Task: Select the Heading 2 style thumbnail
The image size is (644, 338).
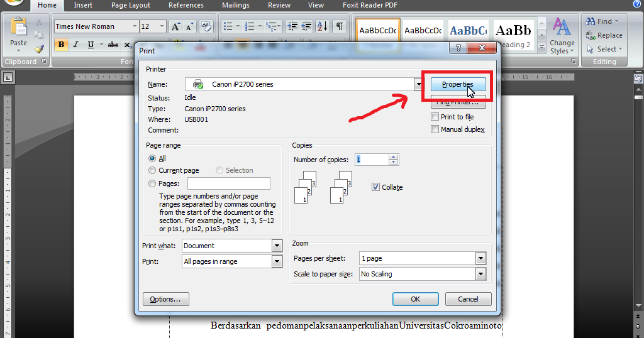Action: [x=513, y=35]
